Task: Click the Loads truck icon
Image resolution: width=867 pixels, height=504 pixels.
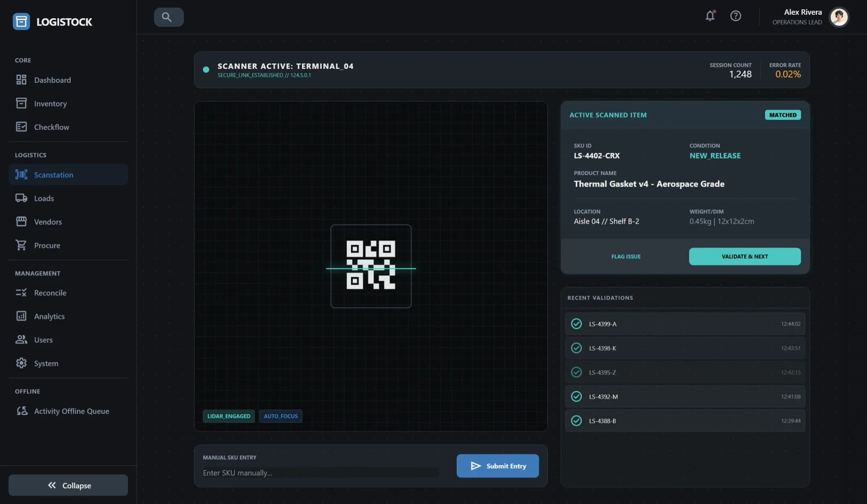Action: (21, 198)
